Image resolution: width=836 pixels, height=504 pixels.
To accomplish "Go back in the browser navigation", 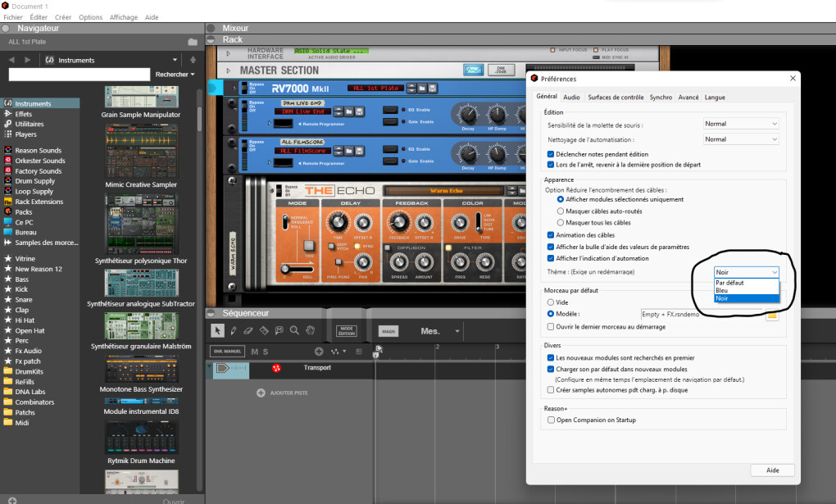I will tap(11, 60).
